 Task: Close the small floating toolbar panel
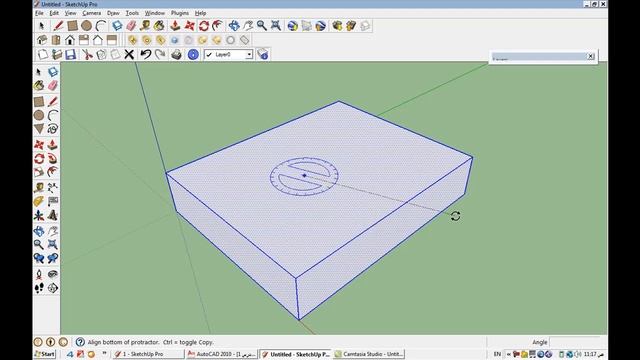pyautogui.click(x=591, y=56)
